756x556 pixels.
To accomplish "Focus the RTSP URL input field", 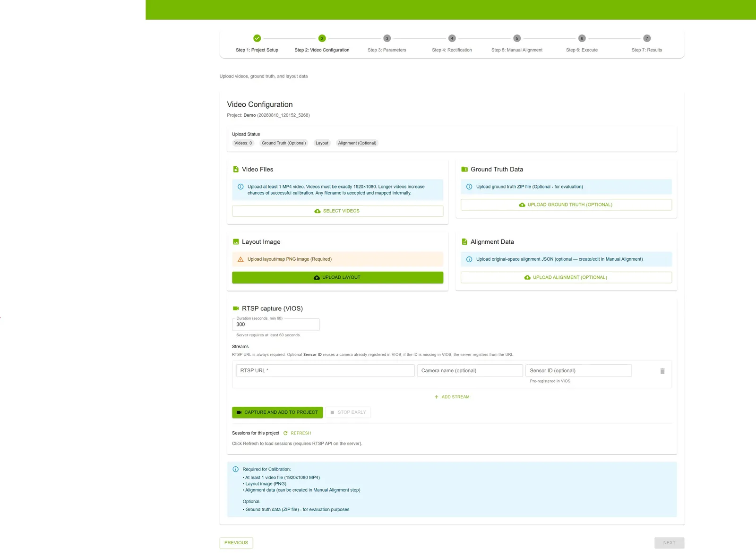I will point(325,370).
